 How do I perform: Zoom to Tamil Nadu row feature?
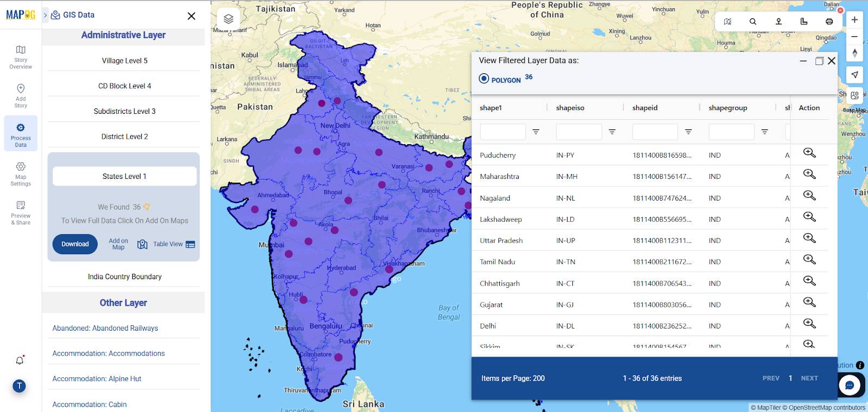pyautogui.click(x=809, y=259)
